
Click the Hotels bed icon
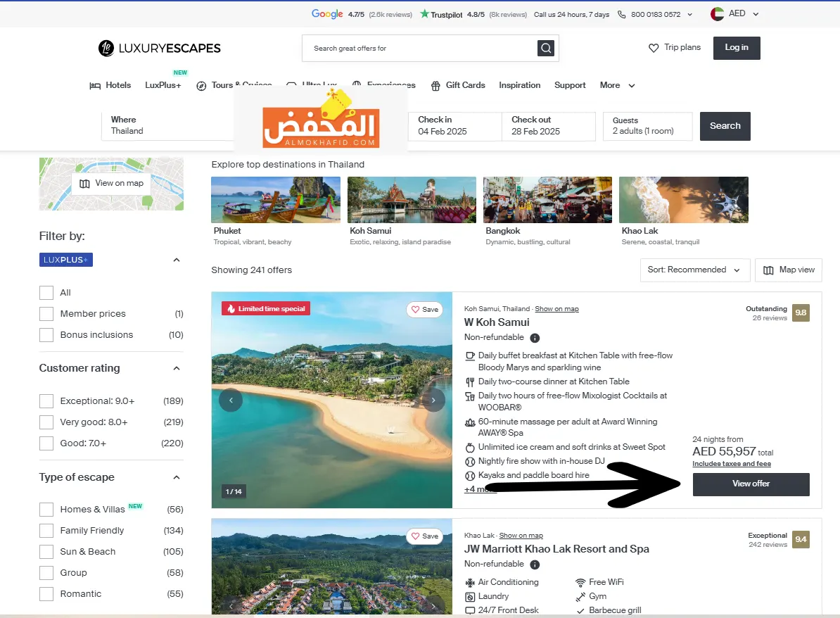click(95, 86)
